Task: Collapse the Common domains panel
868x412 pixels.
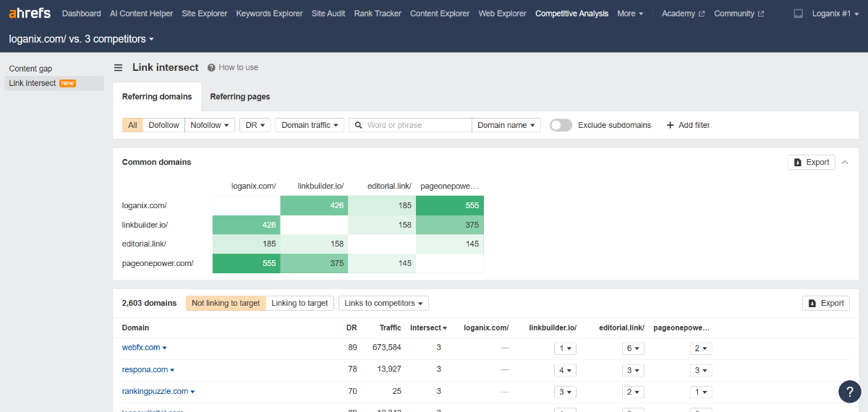Action: coord(844,162)
